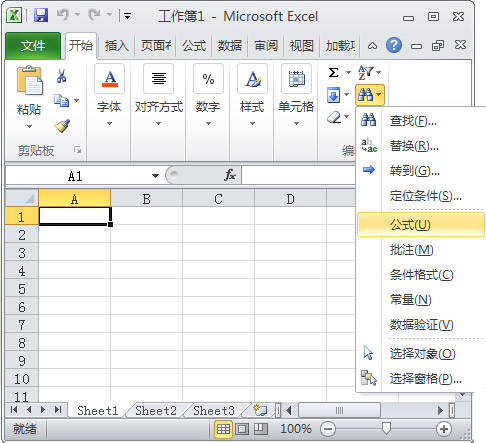Click the Cut scissors icon
The height and width of the screenshot is (443, 486).
pyautogui.click(x=61, y=76)
